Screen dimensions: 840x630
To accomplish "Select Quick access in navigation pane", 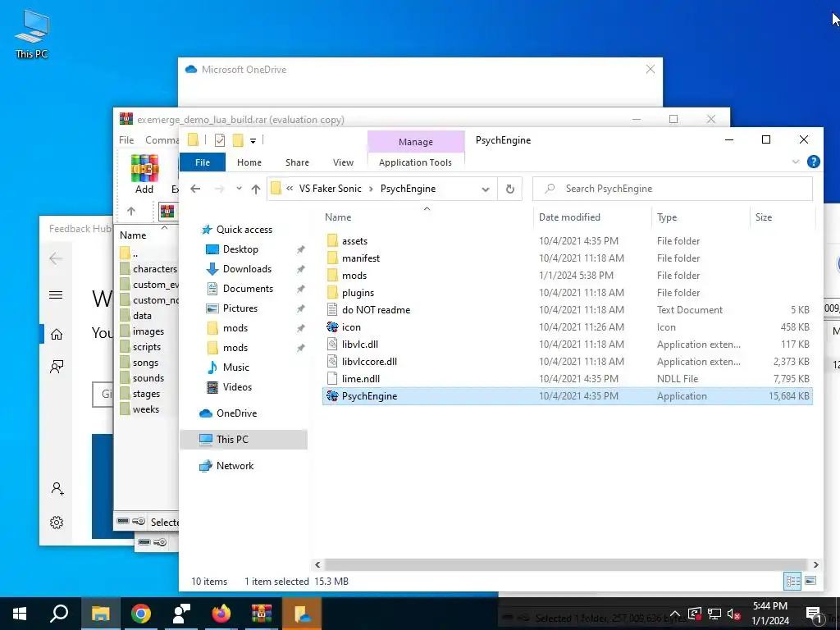I will pyautogui.click(x=244, y=230).
